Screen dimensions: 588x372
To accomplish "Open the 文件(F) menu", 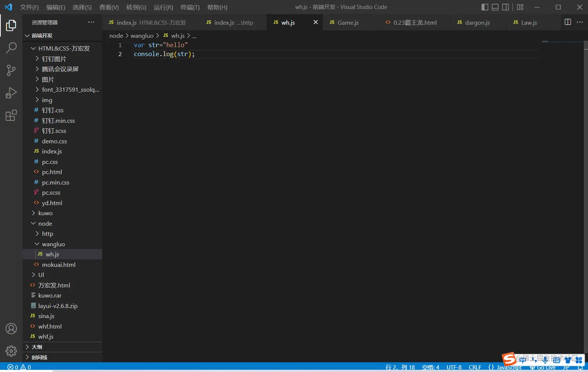I will tap(30, 7).
